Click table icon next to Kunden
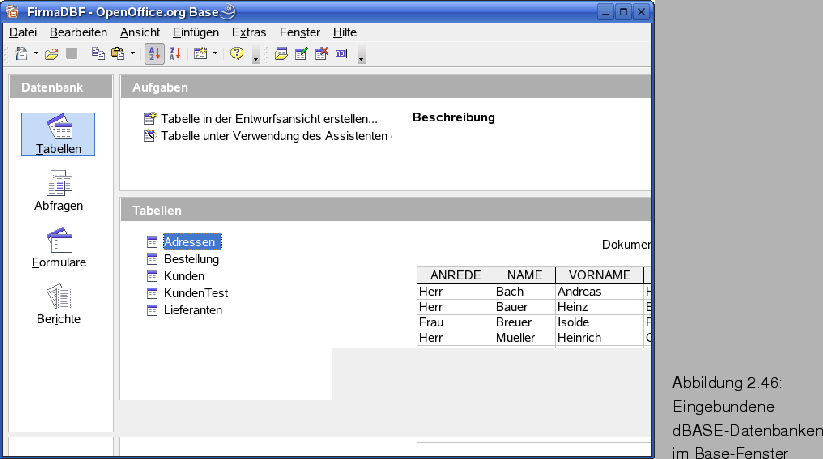 pyautogui.click(x=152, y=276)
